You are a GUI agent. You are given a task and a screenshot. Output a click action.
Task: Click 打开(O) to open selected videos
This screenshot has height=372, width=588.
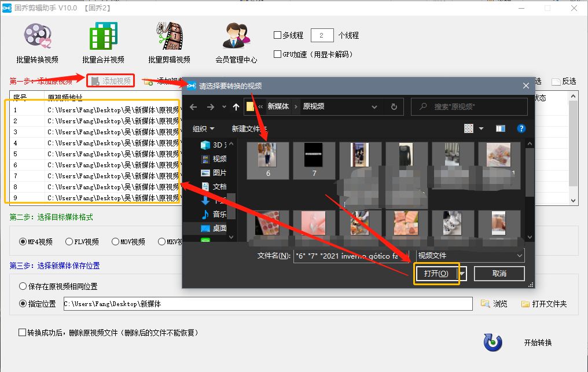click(436, 274)
